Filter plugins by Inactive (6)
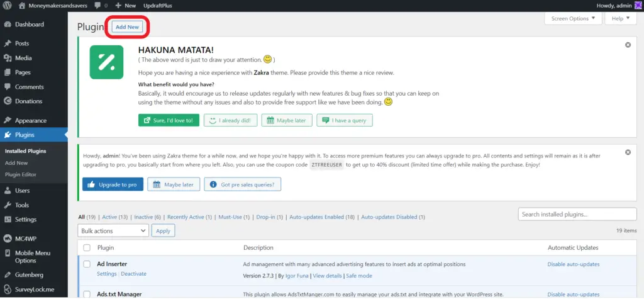 click(x=147, y=217)
